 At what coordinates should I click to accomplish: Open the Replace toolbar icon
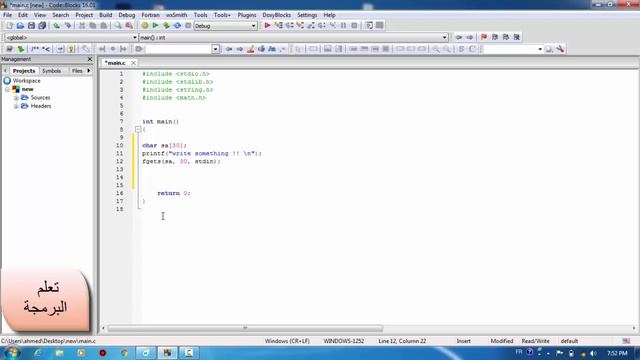(129, 26)
